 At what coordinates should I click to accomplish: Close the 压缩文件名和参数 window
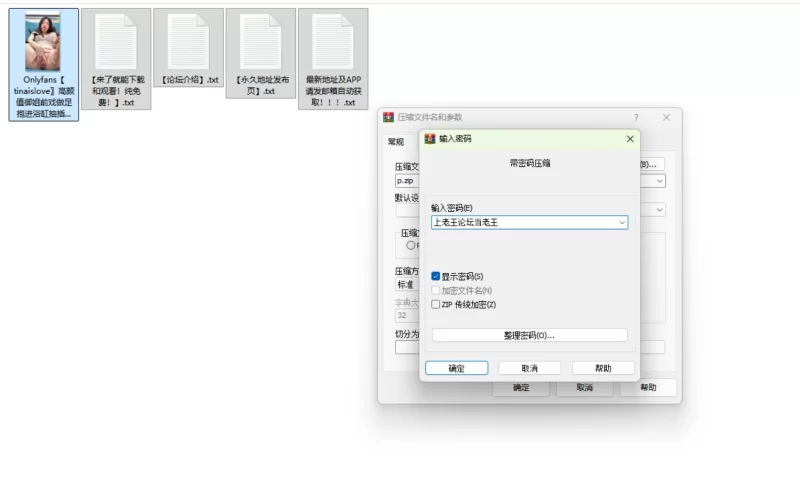(666, 117)
